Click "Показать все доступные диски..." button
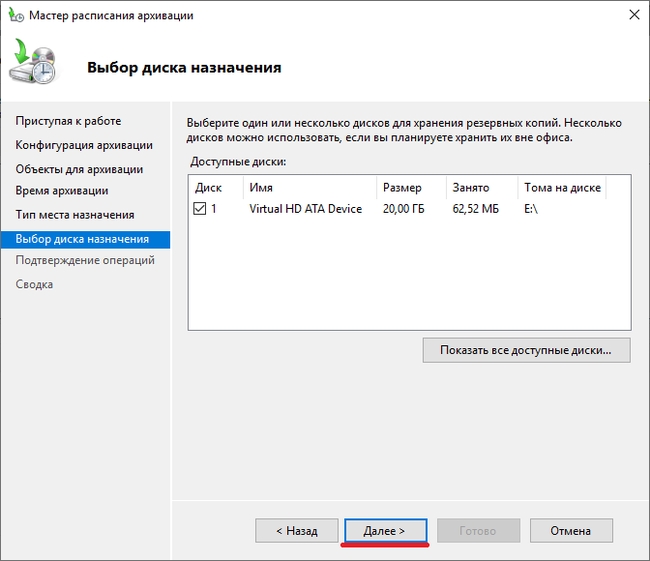The width and height of the screenshot is (650, 561). 526,350
